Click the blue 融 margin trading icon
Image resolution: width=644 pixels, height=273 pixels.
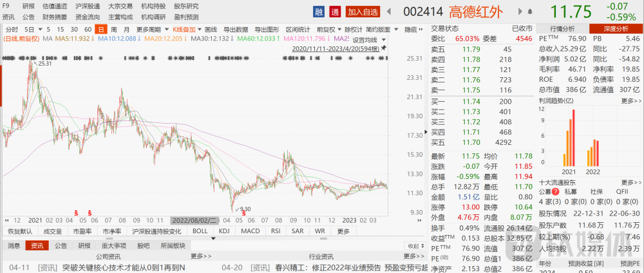[319, 12]
